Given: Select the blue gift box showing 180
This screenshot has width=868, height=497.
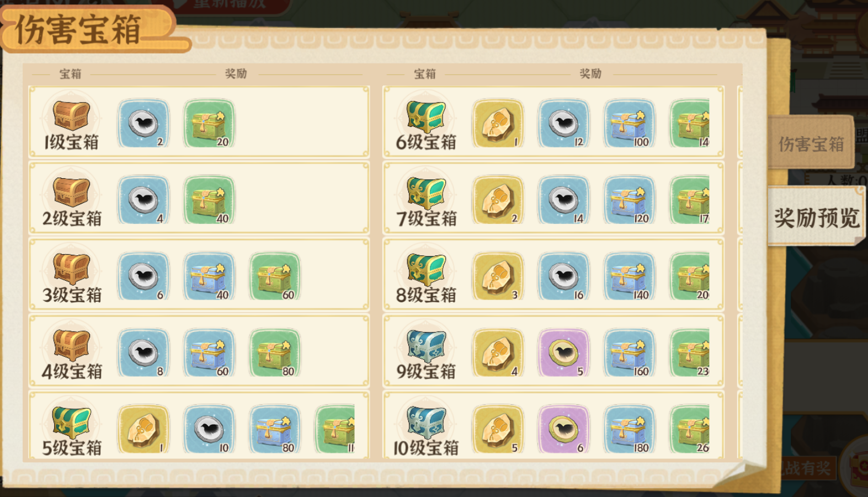Looking at the screenshot, I should coord(629,430).
